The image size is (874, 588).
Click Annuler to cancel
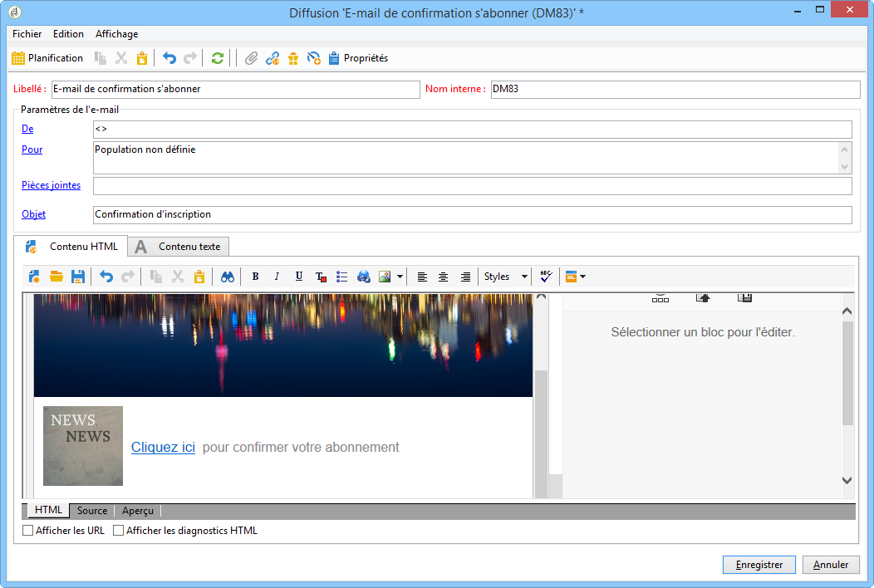coord(831,565)
